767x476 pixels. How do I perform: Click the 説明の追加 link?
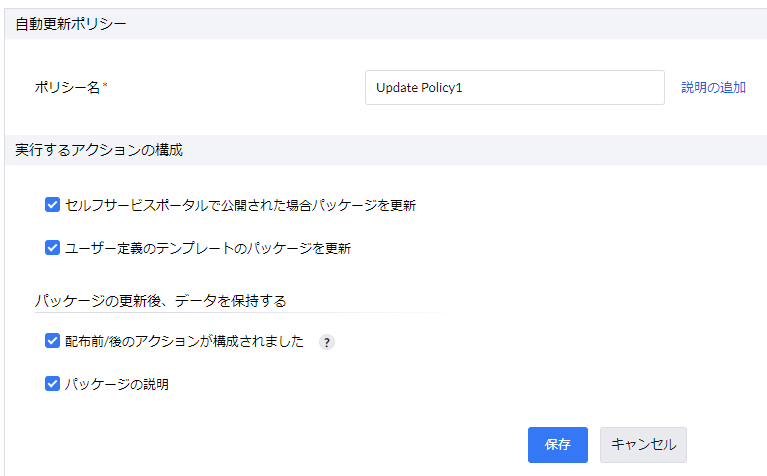(x=713, y=88)
